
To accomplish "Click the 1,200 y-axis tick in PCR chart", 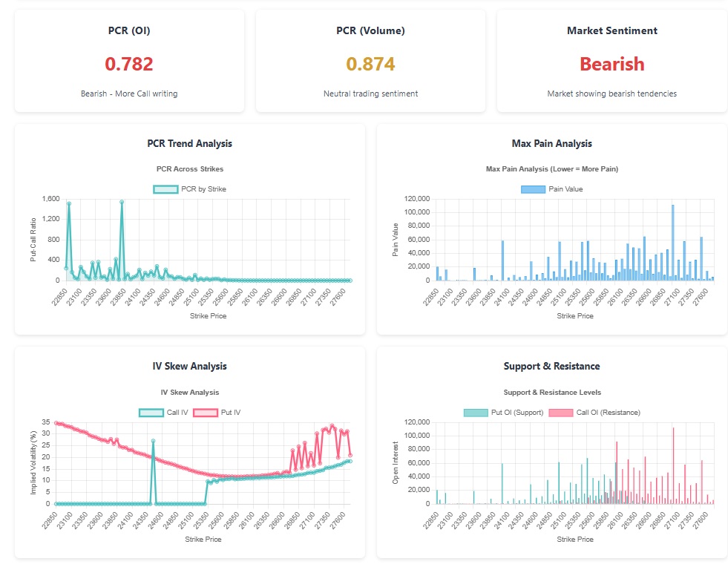I will (x=50, y=219).
